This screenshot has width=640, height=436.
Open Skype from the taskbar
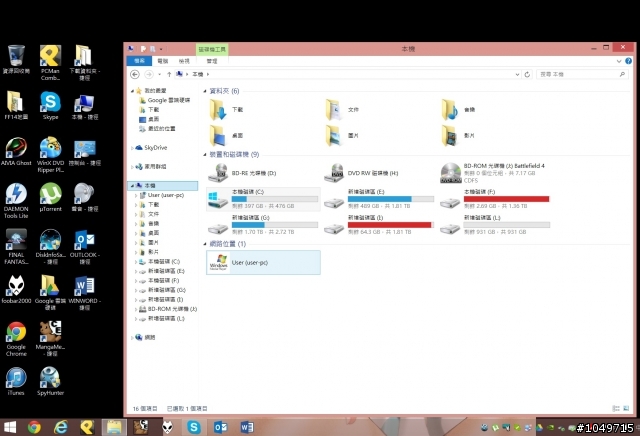pyautogui.click(x=194, y=427)
